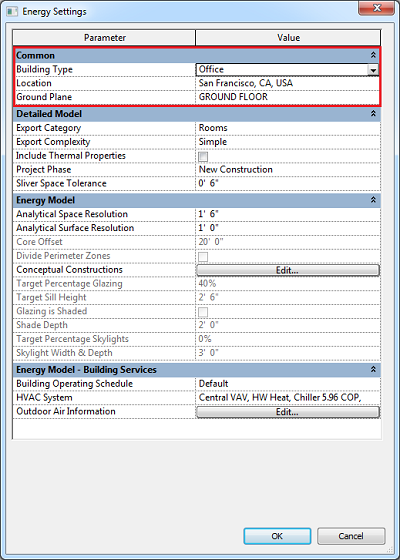This screenshot has width=400, height=560.
Task: Click the Ground Plane parameter label
Action: pos(44,97)
